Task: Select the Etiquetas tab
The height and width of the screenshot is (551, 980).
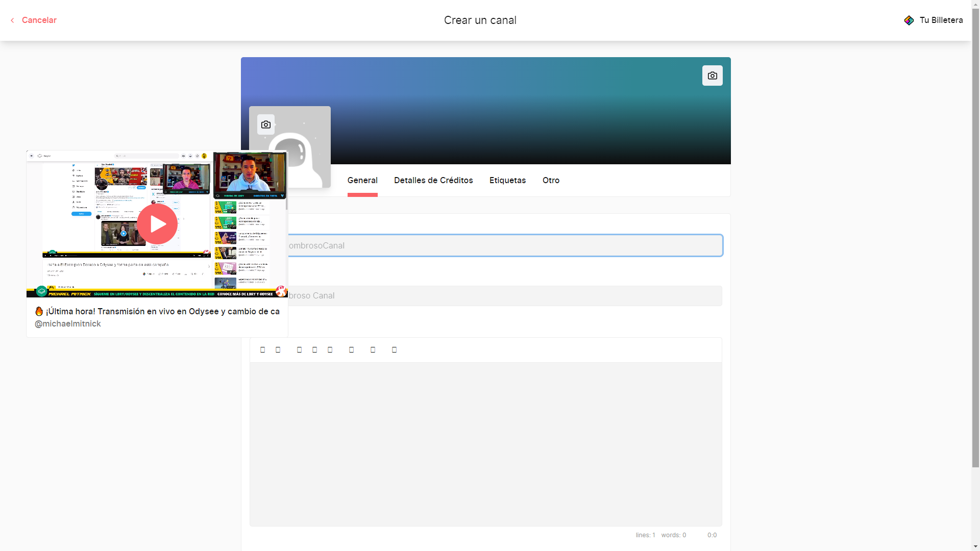Action: pyautogui.click(x=507, y=181)
